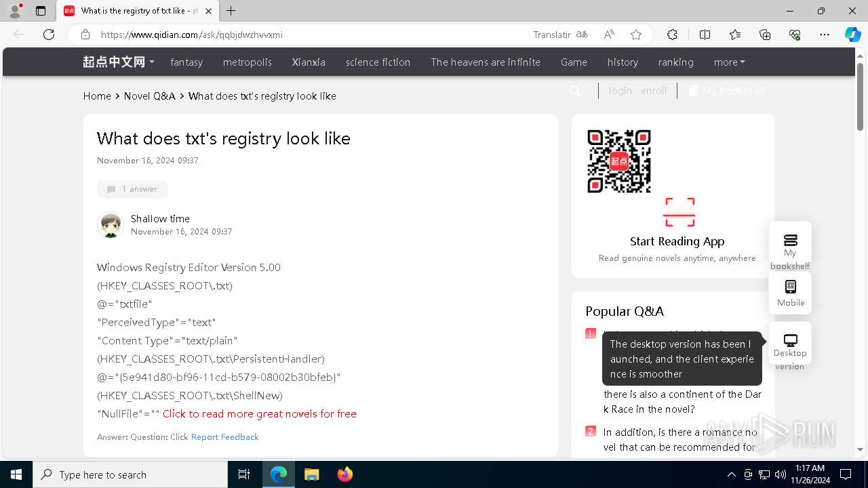The width and height of the screenshot is (868, 488).
Task: Open the science fiction category
Action: 378,62
